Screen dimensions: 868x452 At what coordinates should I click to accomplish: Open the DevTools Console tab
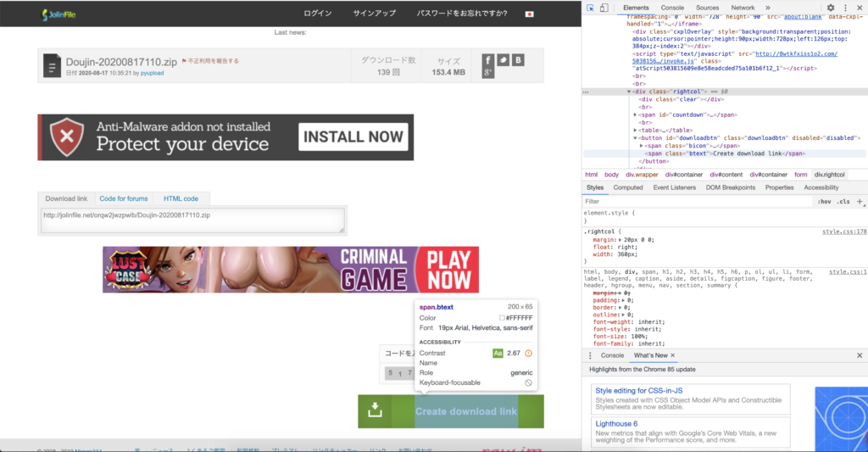click(x=672, y=8)
